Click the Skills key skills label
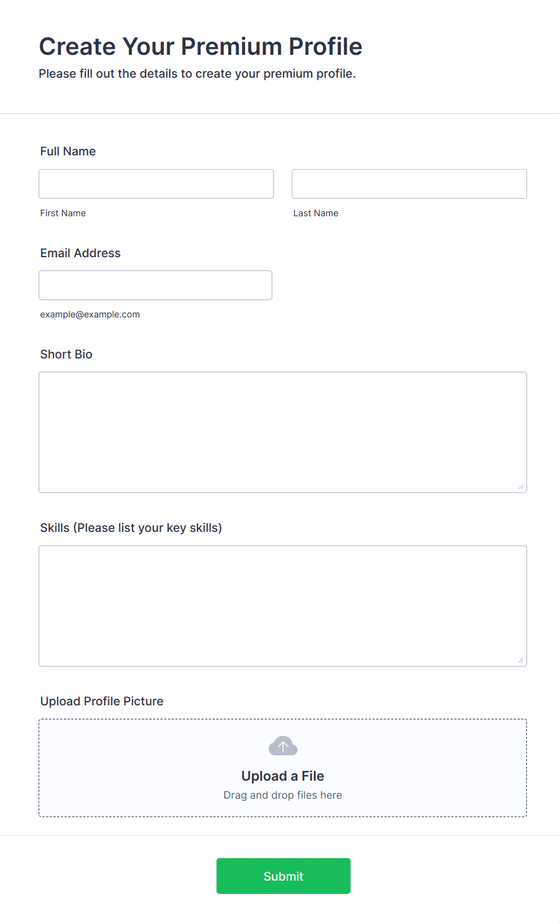Image resolution: width=560 pixels, height=924 pixels. [x=131, y=528]
